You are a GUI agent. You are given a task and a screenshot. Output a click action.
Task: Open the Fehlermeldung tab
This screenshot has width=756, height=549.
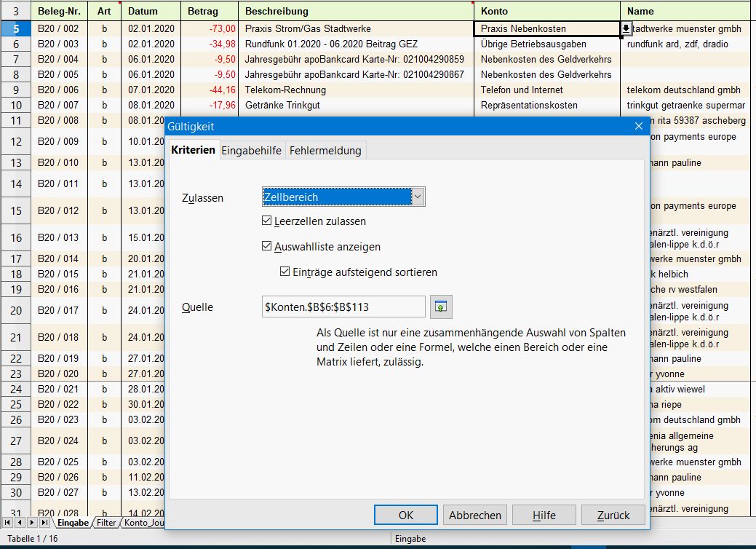[325, 151]
